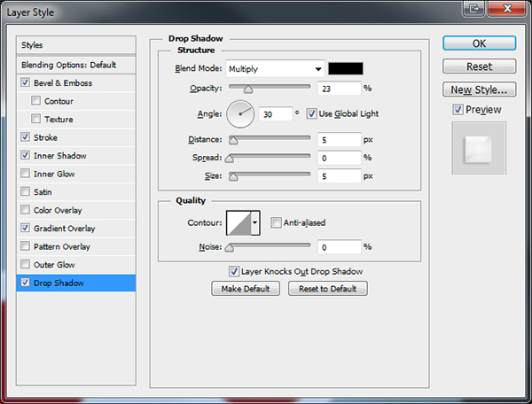Click the Make Default button
This screenshot has width=532, height=404.
[246, 289]
